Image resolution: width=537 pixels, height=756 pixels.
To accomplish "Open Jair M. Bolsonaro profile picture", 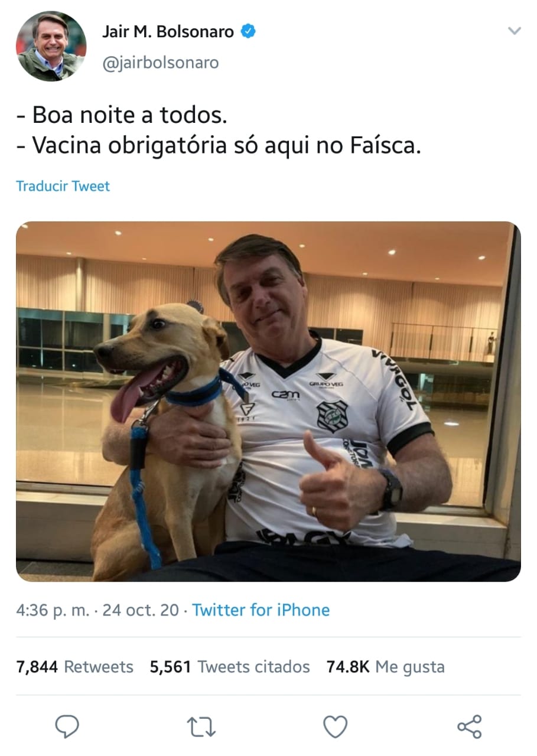I will click(51, 46).
